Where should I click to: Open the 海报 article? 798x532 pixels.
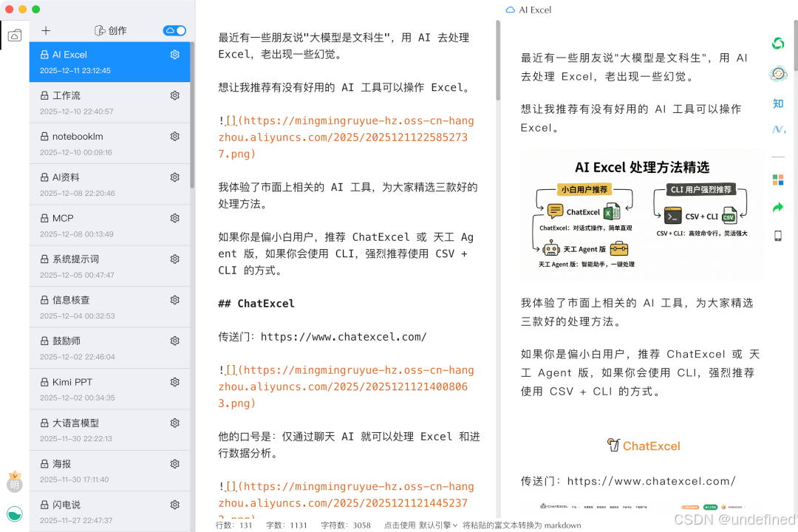click(109, 471)
